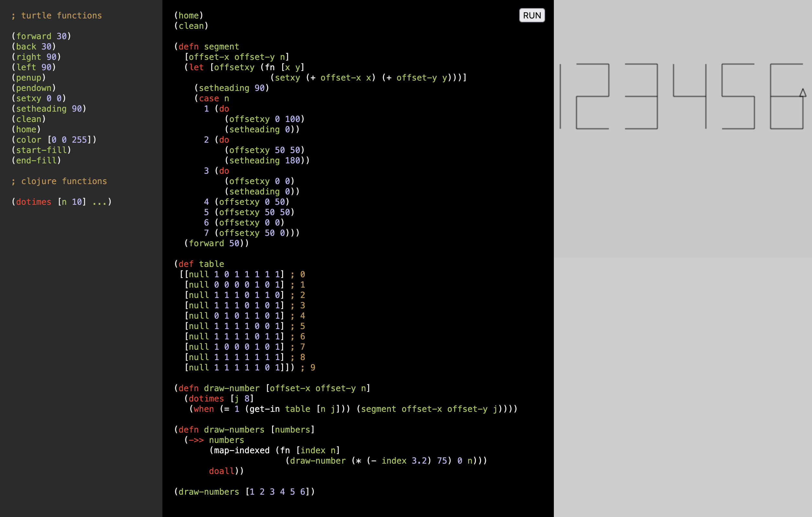Place cursor on (defn segment line

click(x=206, y=47)
